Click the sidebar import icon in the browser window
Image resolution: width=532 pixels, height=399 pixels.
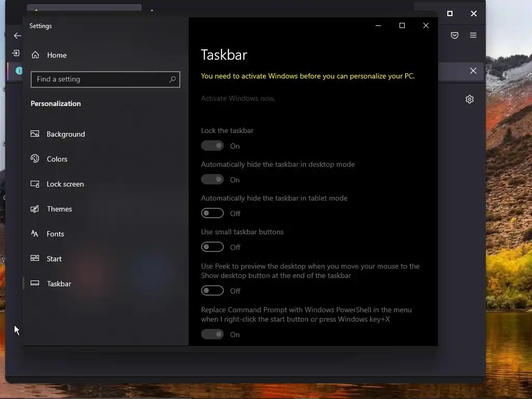point(16,53)
